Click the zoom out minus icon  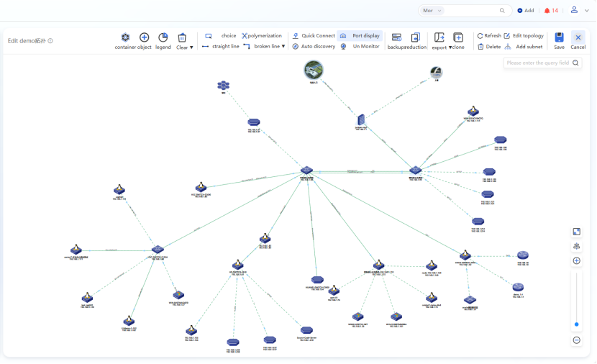576,340
